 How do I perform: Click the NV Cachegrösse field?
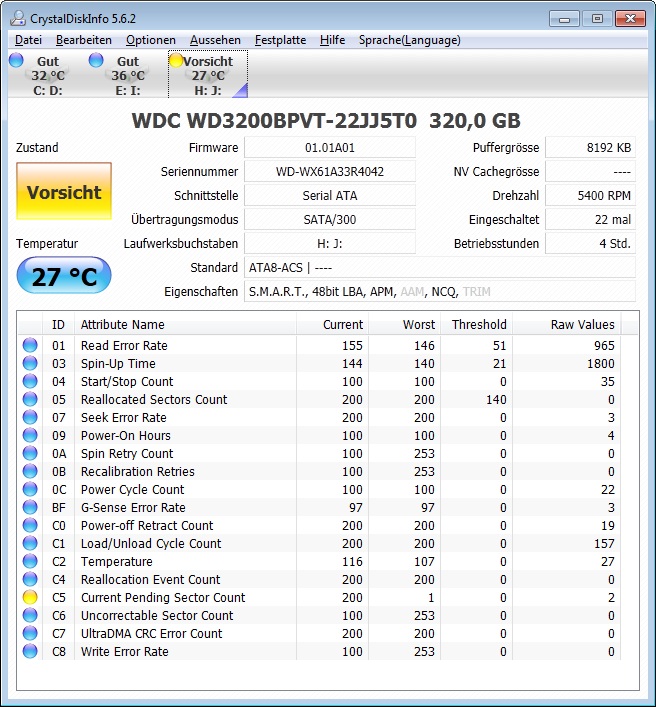click(590, 171)
